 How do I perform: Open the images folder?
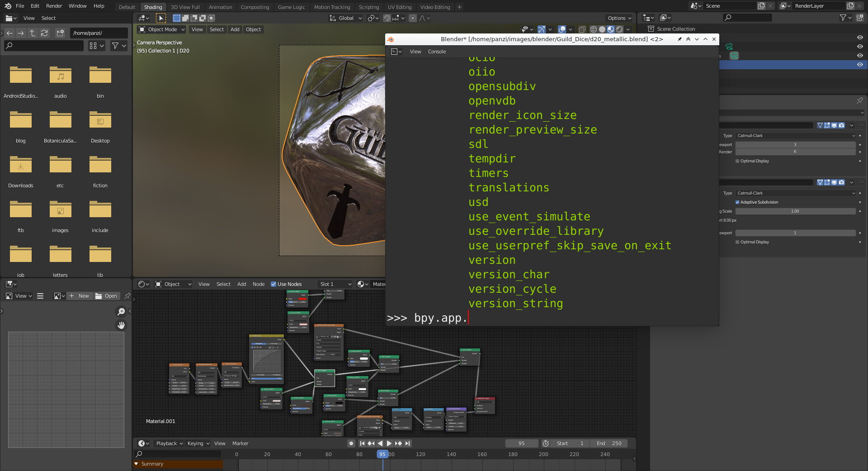[60, 215]
